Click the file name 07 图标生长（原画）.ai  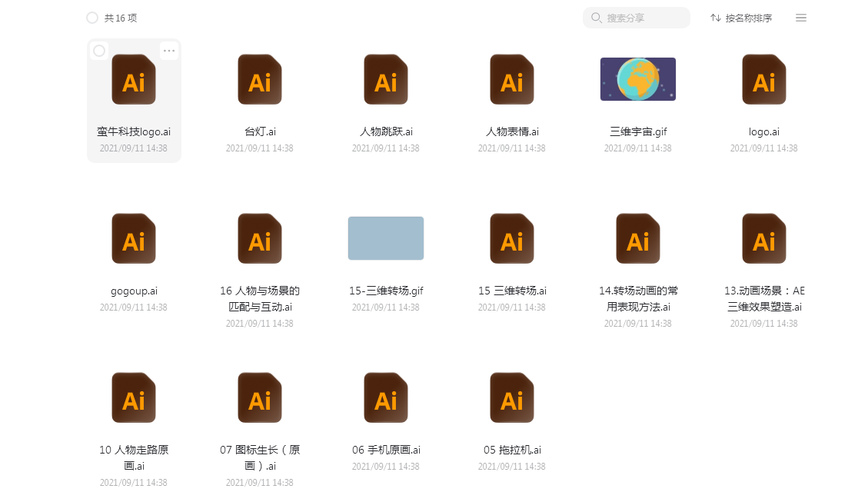click(x=260, y=457)
